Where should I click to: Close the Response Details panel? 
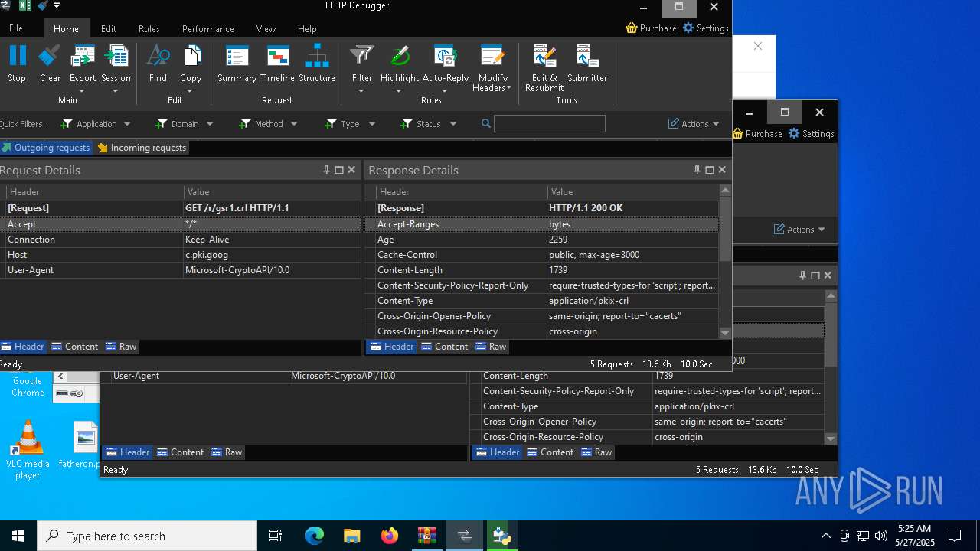coord(722,170)
